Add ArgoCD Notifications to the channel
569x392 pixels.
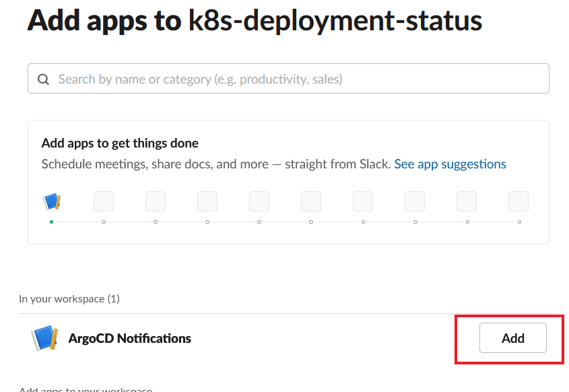(x=512, y=338)
